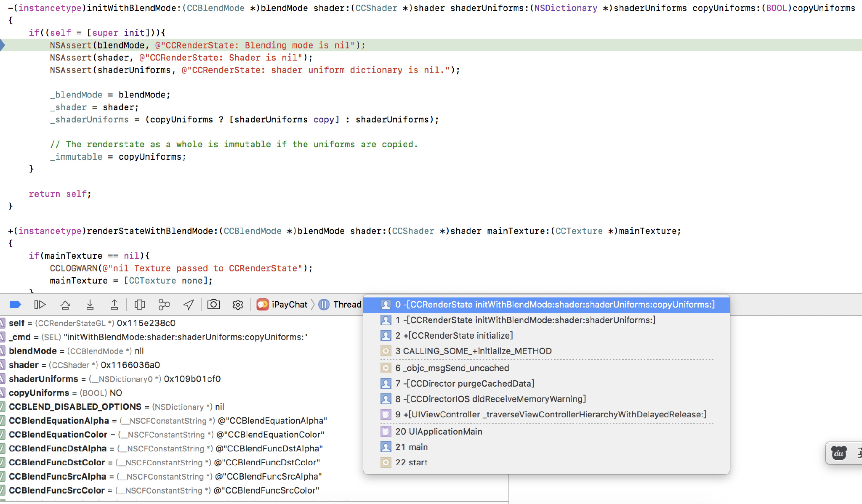Click Continue program execution button
This screenshot has width=862, height=504.
(x=40, y=304)
